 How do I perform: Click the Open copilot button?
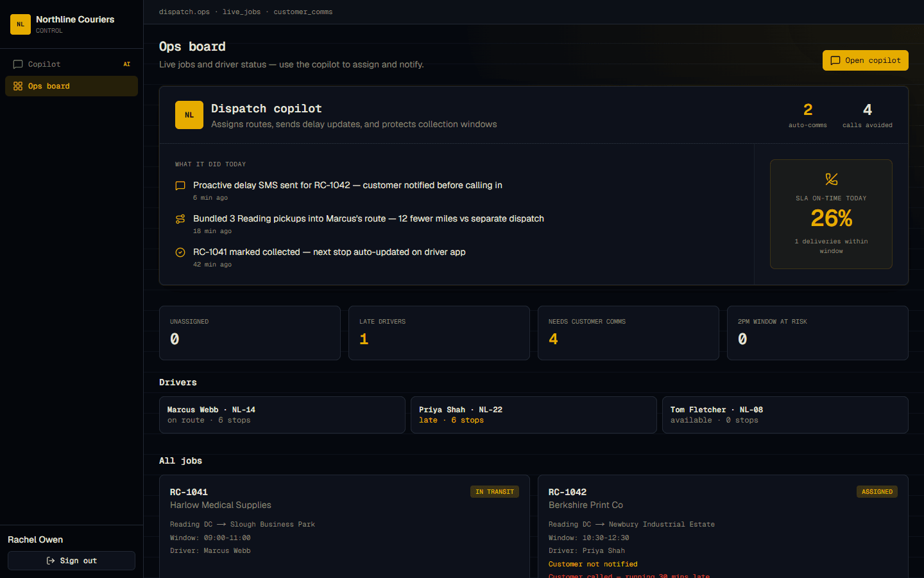pos(865,60)
